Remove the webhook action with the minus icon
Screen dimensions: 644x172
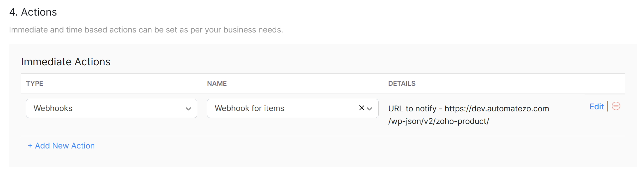click(616, 106)
